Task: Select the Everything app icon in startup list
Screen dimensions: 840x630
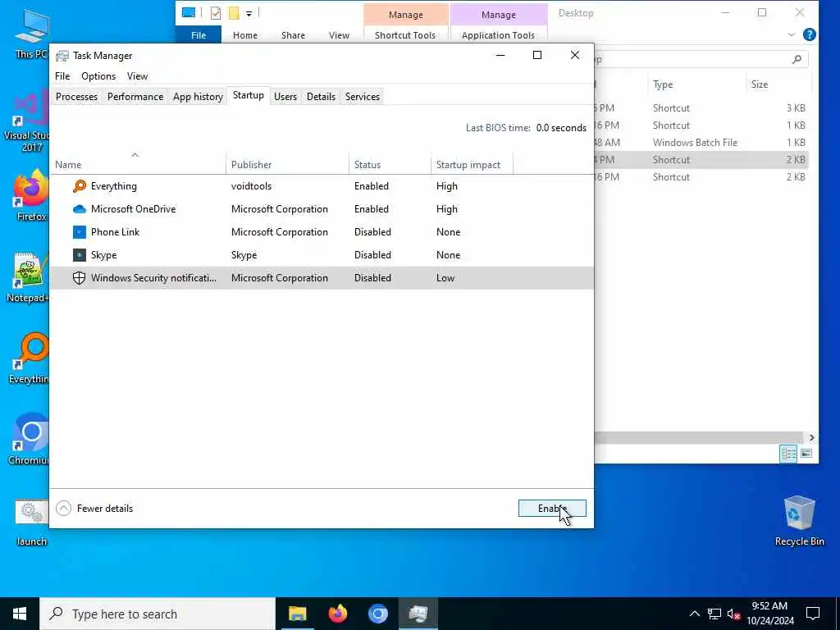Action: point(80,186)
